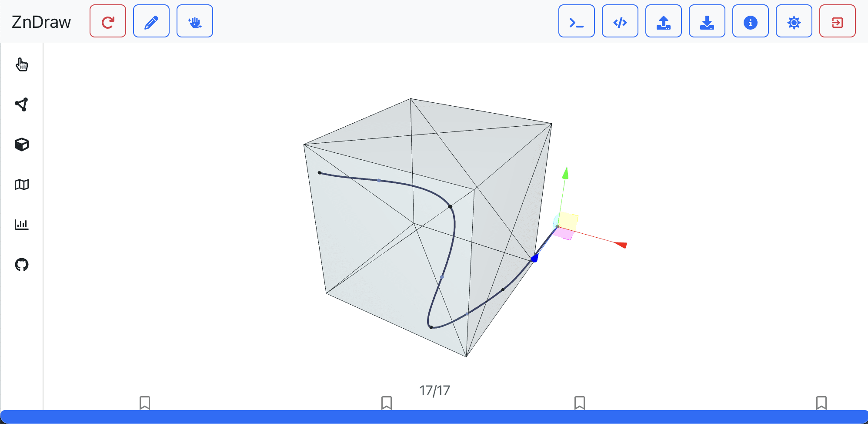868x424 pixels.
Task: Open the analysis bar chart panel
Action: pyautogui.click(x=22, y=225)
